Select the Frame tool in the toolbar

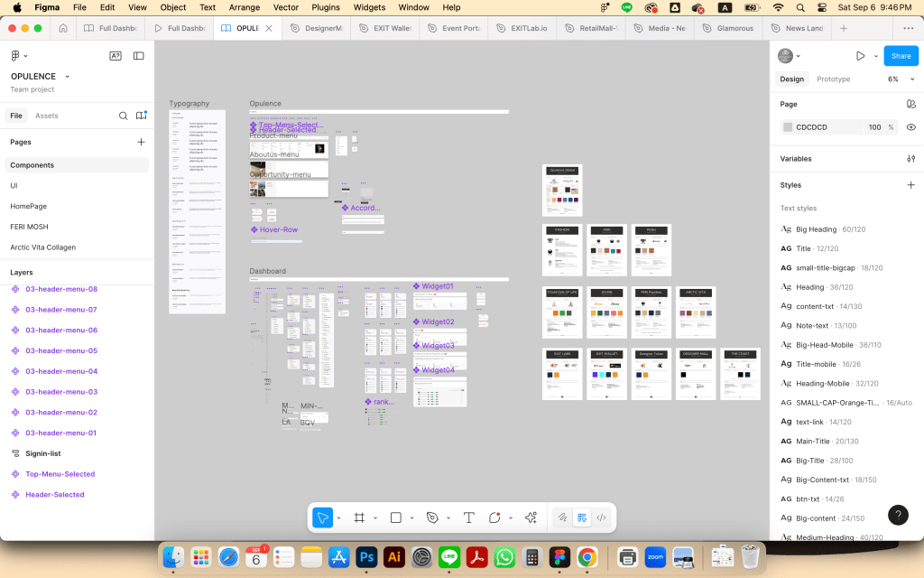pos(359,517)
